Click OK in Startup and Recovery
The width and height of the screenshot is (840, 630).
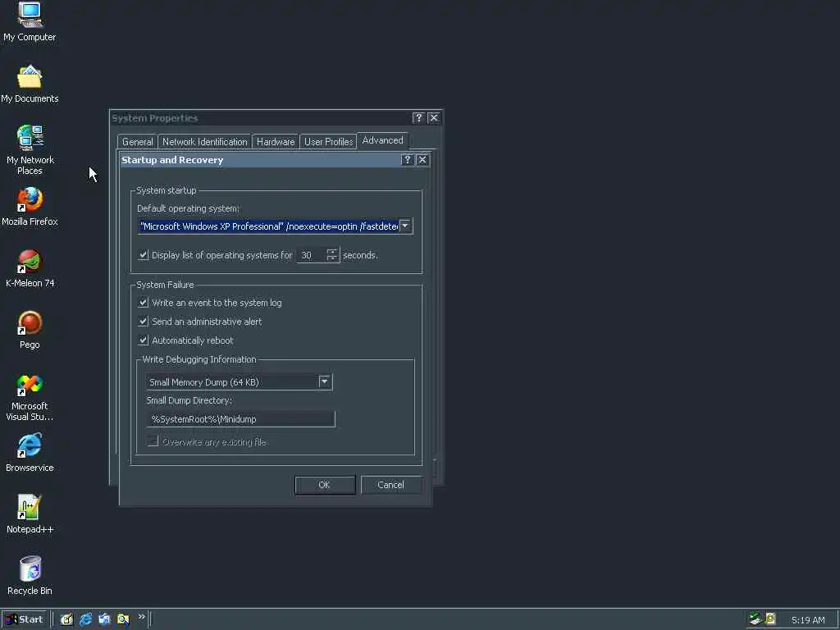(x=325, y=485)
